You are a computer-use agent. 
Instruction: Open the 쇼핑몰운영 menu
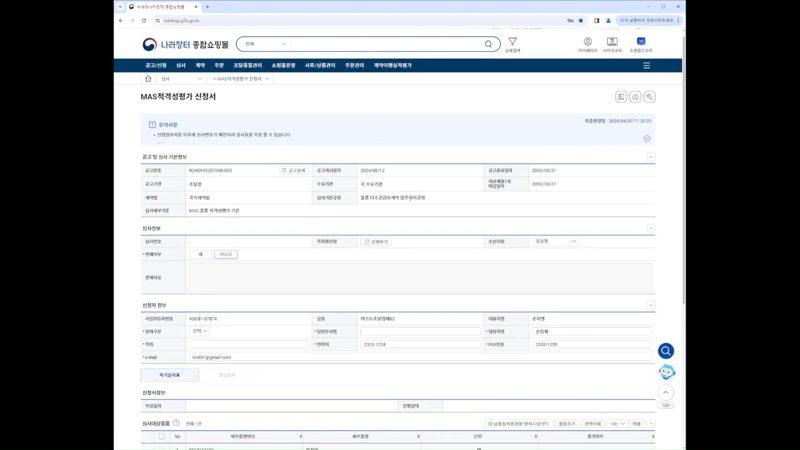click(283, 65)
